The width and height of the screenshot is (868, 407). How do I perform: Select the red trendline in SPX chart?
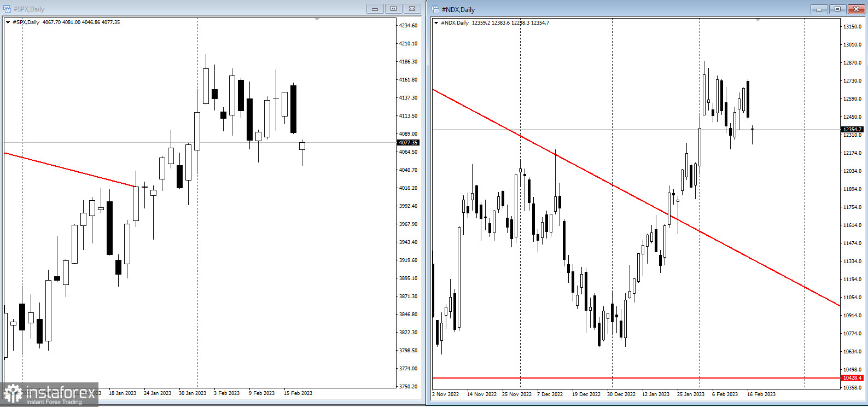coord(71,170)
